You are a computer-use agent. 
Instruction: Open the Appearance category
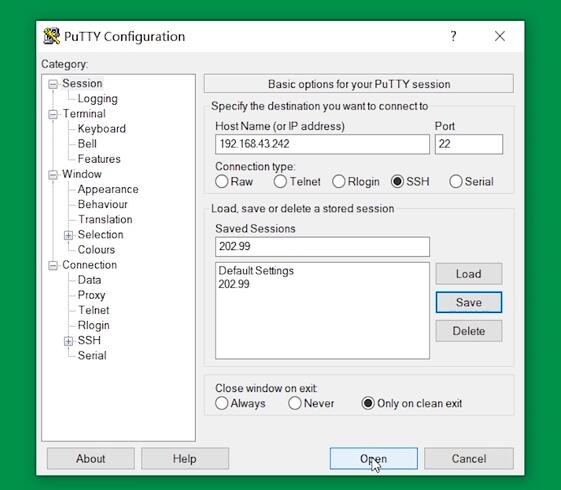(108, 189)
